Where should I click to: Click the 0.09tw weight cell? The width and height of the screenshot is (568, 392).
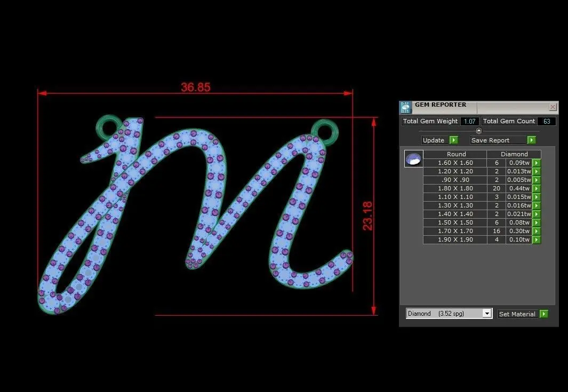coord(519,163)
